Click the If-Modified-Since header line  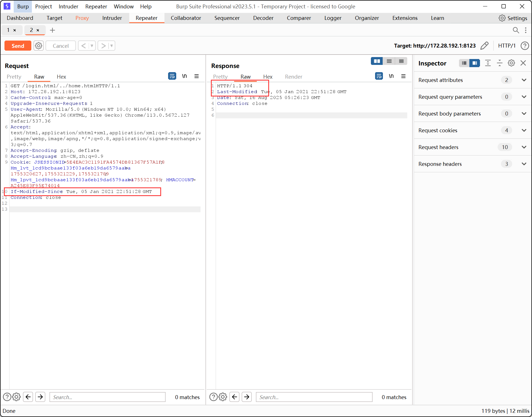[81, 192]
